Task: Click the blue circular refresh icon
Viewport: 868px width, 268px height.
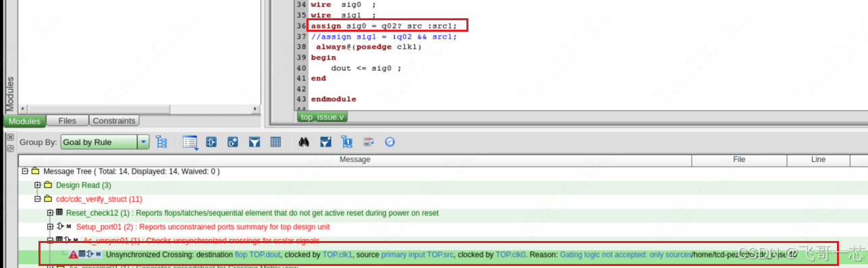Action: (x=389, y=142)
